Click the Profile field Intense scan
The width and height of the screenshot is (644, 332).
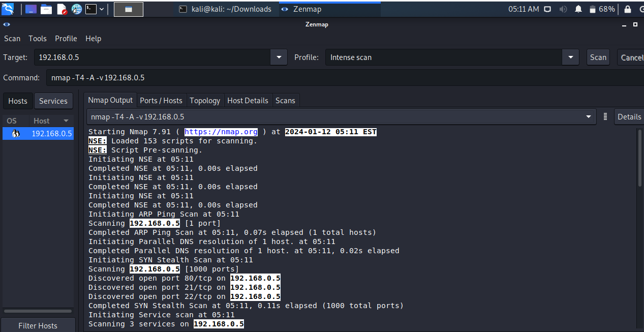(443, 57)
